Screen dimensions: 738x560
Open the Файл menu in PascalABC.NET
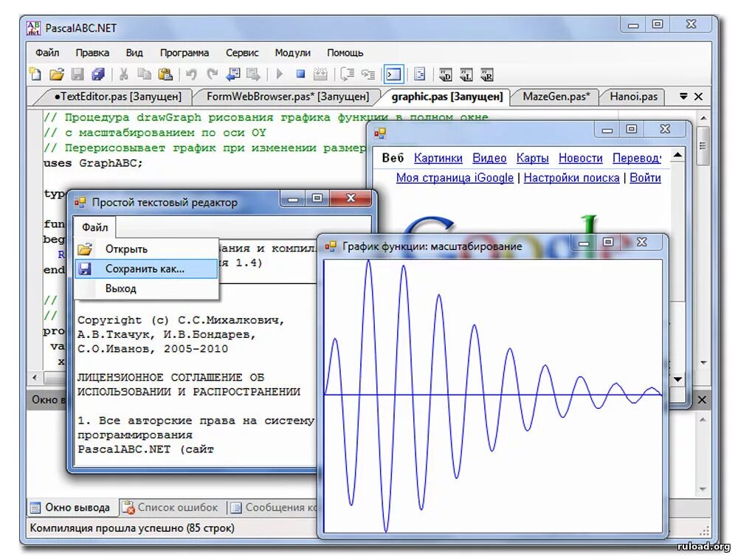point(47,52)
